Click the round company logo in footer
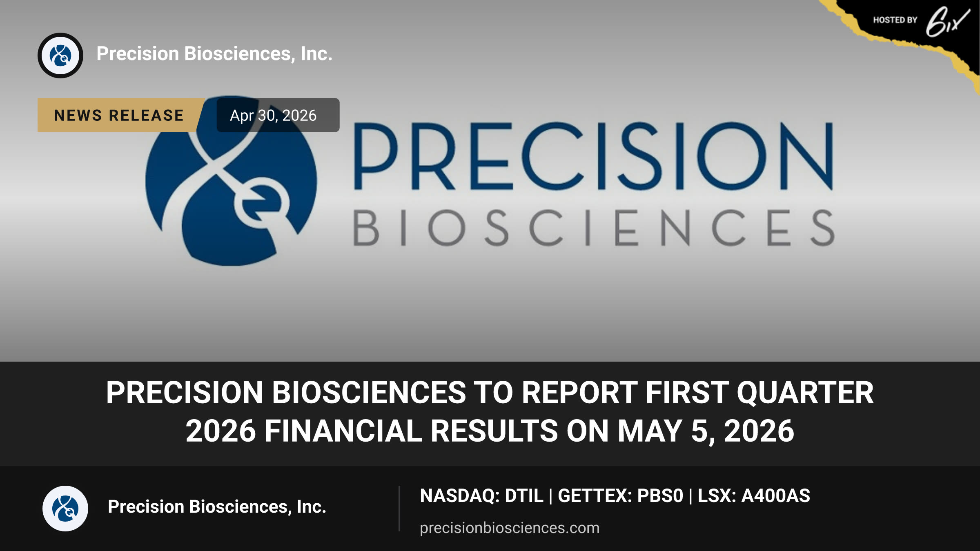The height and width of the screenshot is (551, 980). pyautogui.click(x=65, y=509)
